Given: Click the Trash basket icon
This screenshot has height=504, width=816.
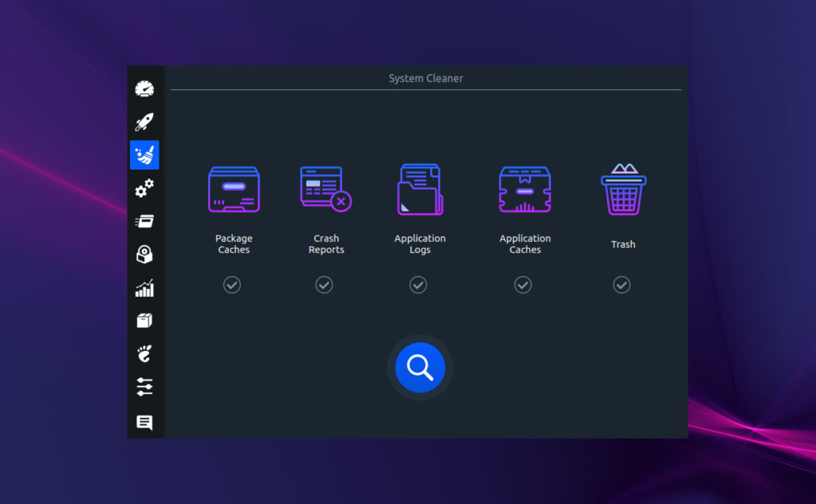Looking at the screenshot, I should pyautogui.click(x=622, y=189).
